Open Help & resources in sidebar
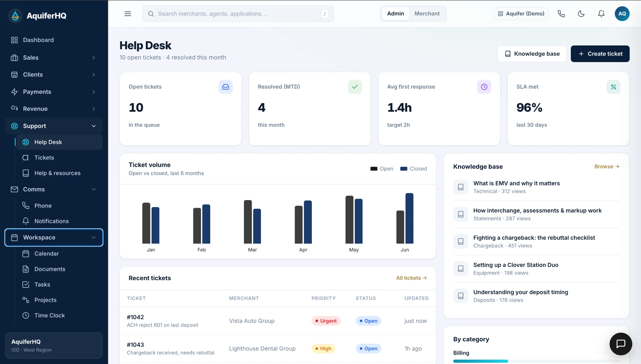This screenshot has height=364, width=641. pos(60,173)
